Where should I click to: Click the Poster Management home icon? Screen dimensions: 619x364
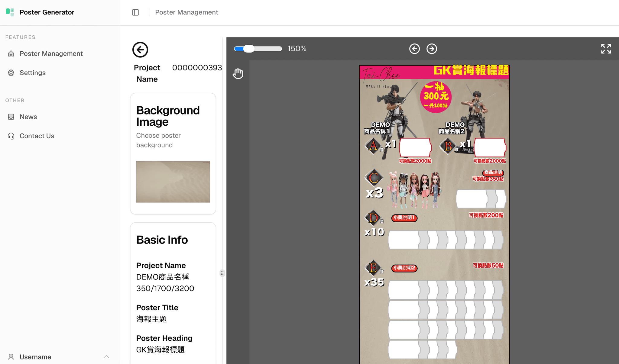[11, 53]
